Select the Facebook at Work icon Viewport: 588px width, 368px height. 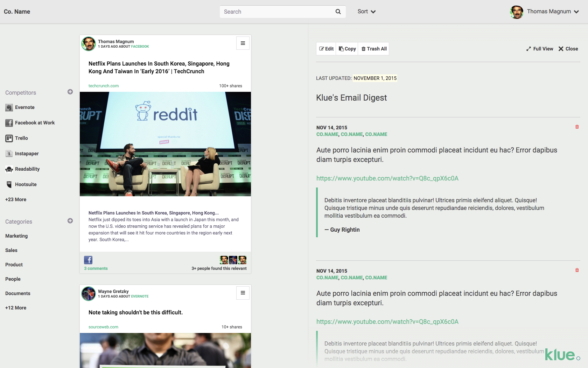click(x=9, y=123)
